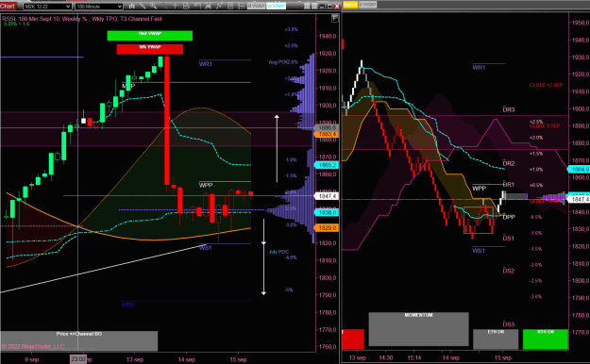Viewport: 590px width, 364px height.
Task: Open the Chart Trader icon
Action: (186, 6)
